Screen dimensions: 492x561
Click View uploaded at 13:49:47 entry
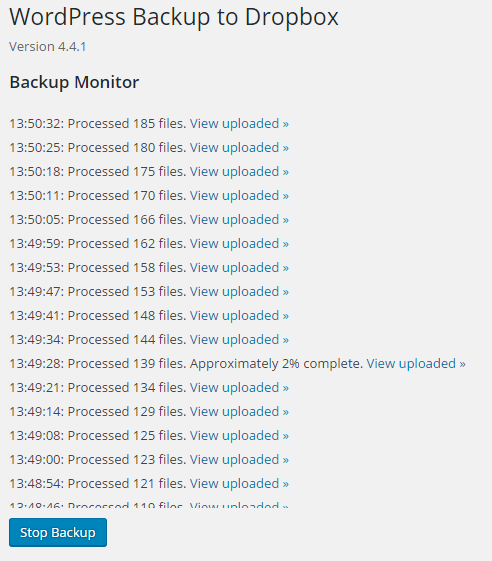[239, 292]
